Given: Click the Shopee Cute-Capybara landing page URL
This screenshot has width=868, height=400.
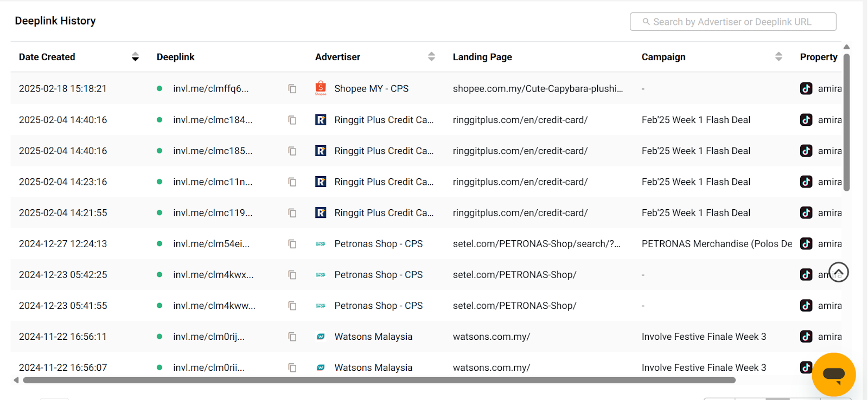Looking at the screenshot, I should [x=538, y=88].
